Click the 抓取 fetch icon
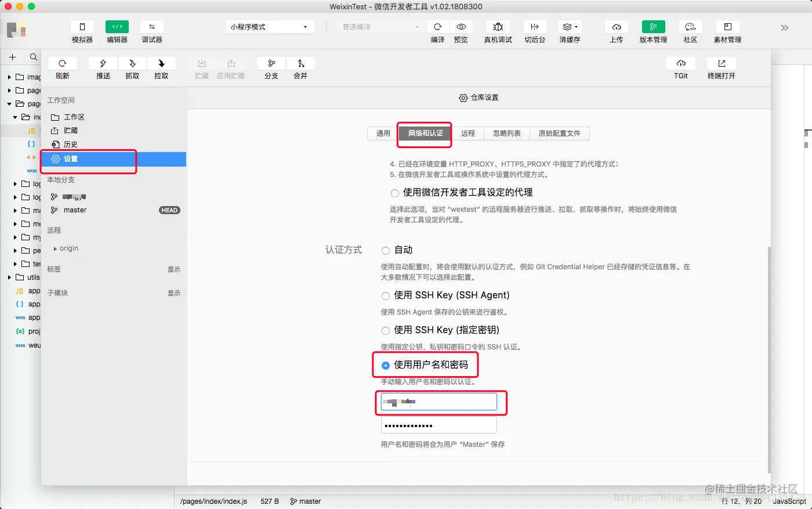The height and width of the screenshot is (509, 812). (132, 63)
